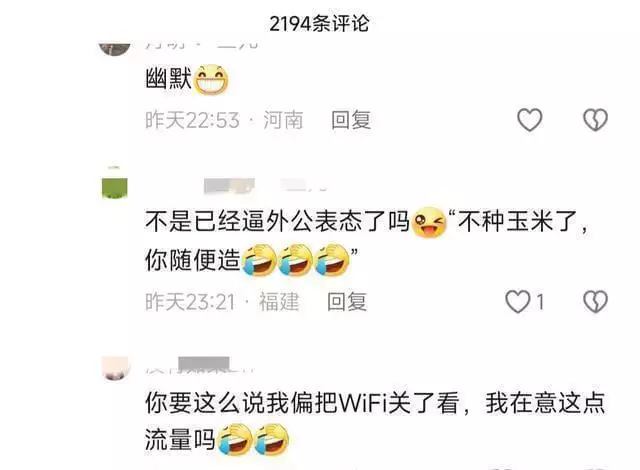Select the comment text "幽默"

click(168, 79)
